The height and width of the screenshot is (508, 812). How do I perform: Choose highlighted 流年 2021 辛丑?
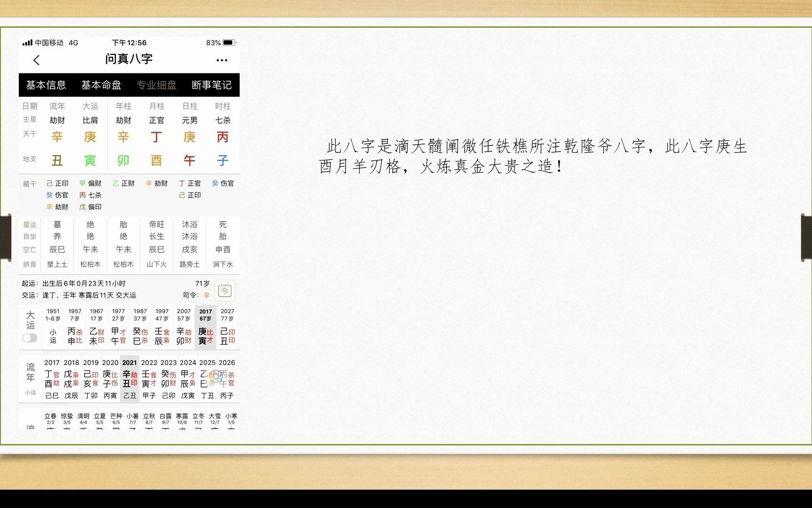[130, 379]
